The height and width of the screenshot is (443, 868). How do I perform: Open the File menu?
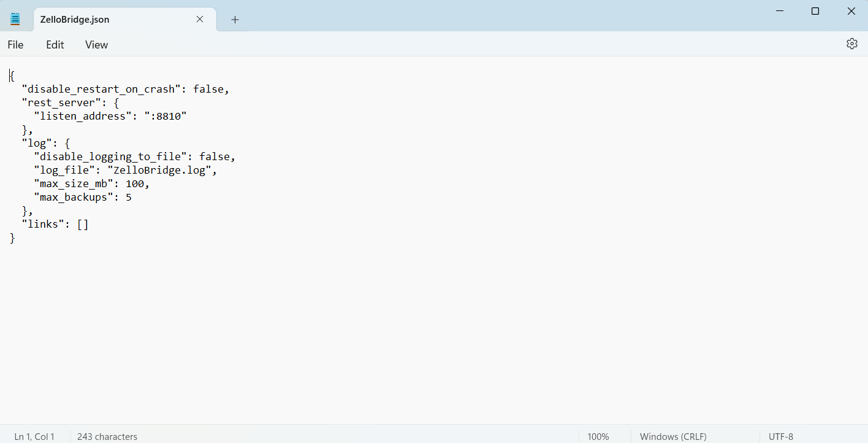pos(15,45)
